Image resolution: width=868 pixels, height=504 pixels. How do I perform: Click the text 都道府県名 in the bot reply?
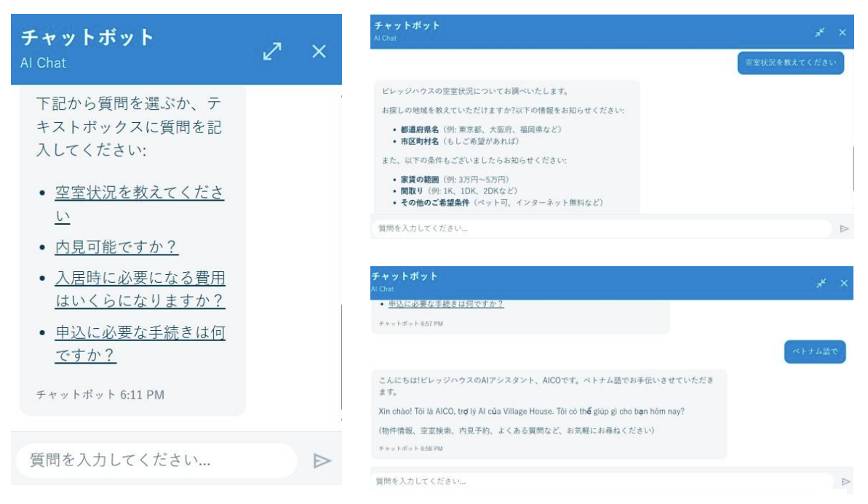tap(420, 129)
